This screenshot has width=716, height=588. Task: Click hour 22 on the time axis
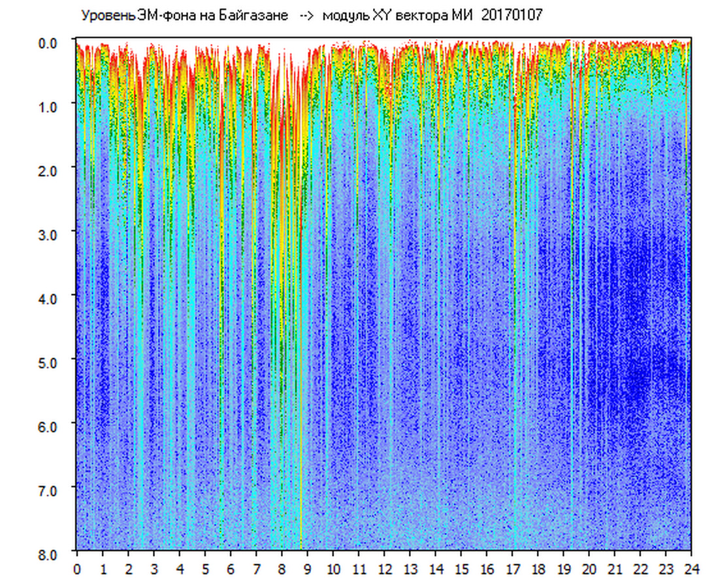640,568
